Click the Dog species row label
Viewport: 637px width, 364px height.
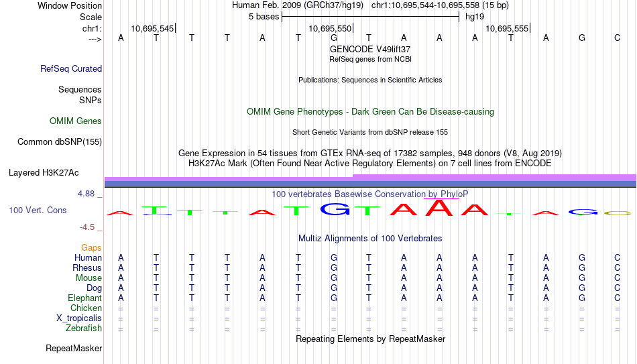pyautogui.click(x=95, y=288)
